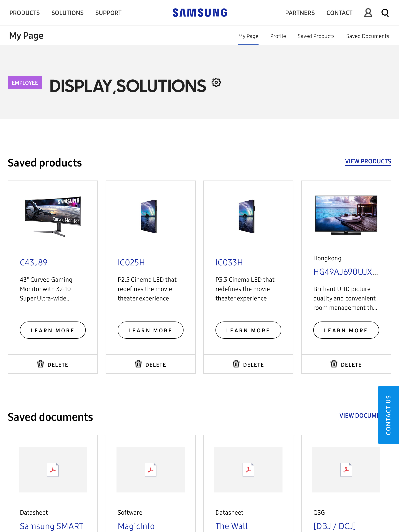399x532 pixels.
Task: Delete the saved IC025H product
Action: coord(150,364)
